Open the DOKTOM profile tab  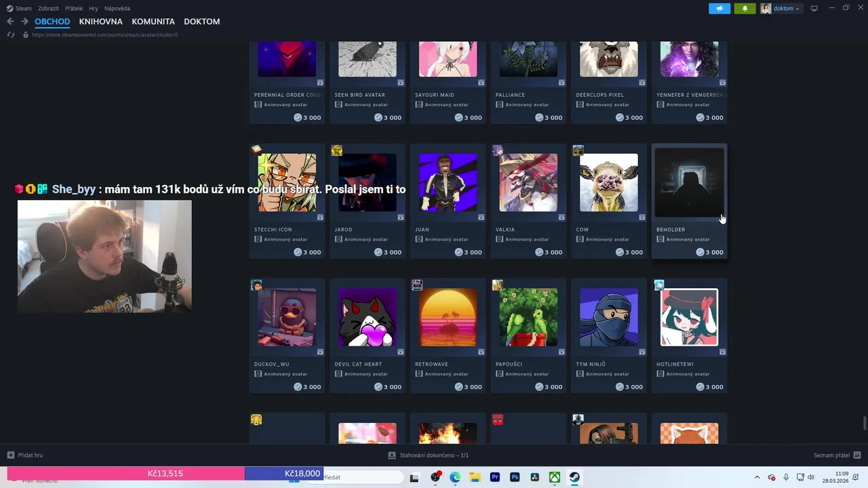pos(202,22)
